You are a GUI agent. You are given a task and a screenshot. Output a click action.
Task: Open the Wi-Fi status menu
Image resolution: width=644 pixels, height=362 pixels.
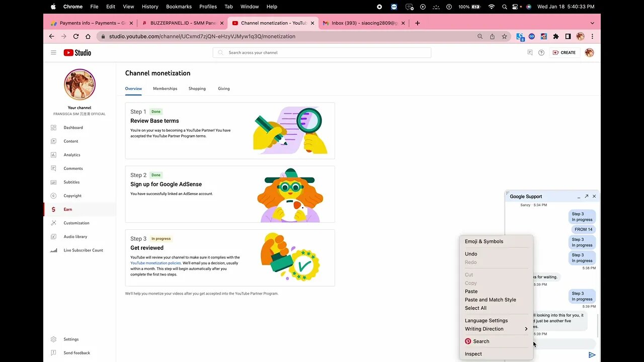(492, 7)
